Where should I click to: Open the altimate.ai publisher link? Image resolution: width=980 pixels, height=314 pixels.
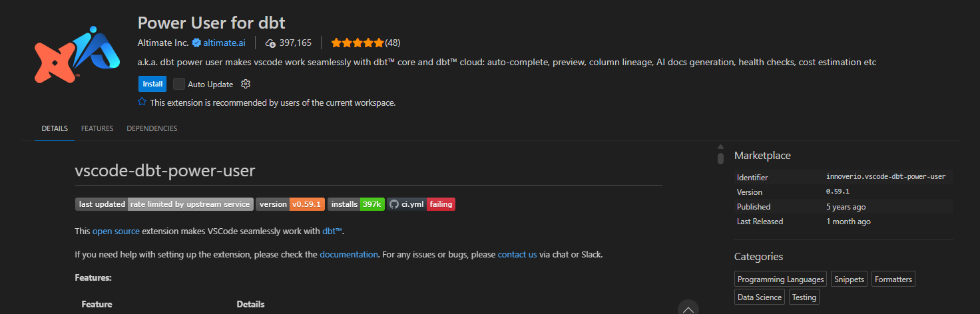224,43
